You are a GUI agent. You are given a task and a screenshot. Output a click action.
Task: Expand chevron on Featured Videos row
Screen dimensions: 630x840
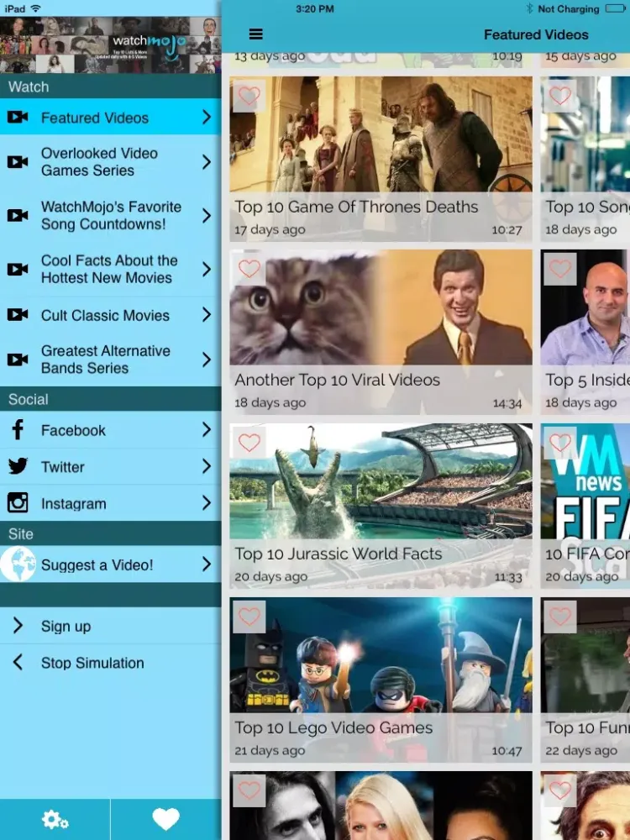(x=207, y=117)
